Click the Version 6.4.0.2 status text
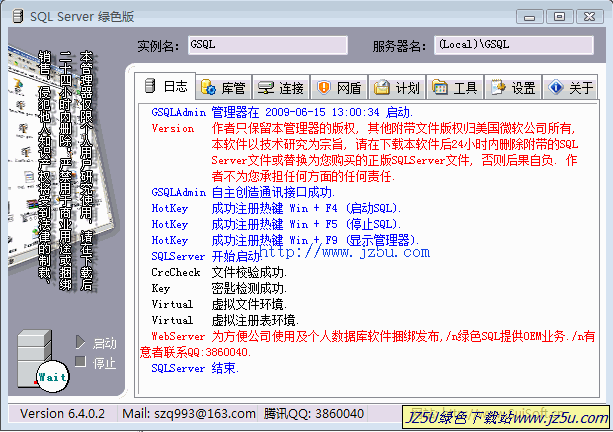This screenshot has width=613, height=432. (x=63, y=414)
